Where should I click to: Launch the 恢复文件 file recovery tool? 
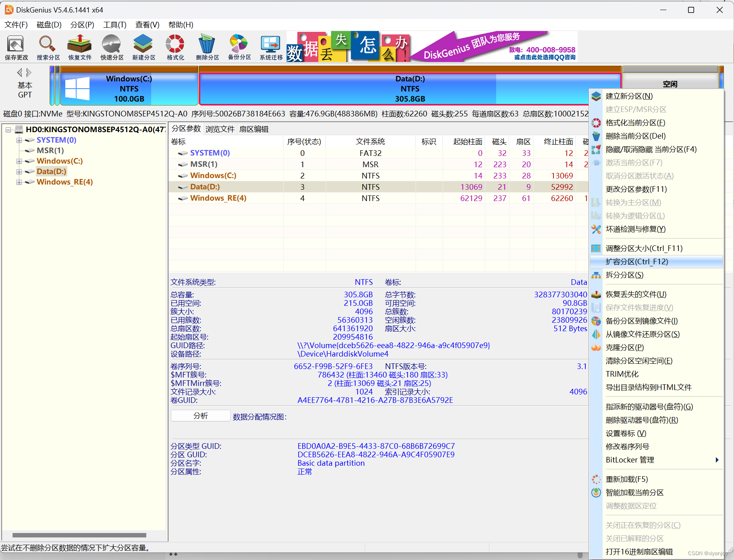[80, 48]
